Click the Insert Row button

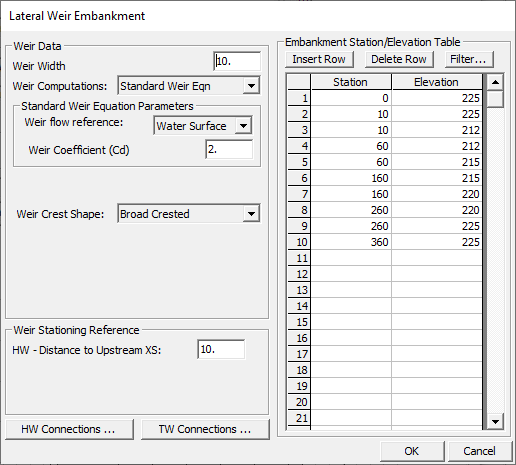(x=319, y=59)
